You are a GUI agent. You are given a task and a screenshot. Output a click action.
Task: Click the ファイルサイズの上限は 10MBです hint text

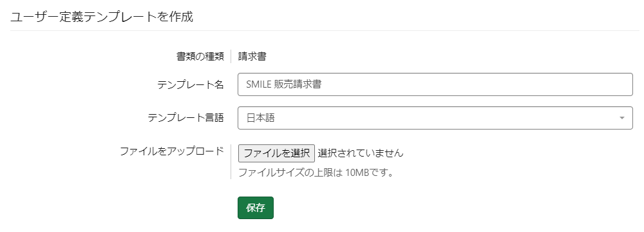[x=316, y=172]
